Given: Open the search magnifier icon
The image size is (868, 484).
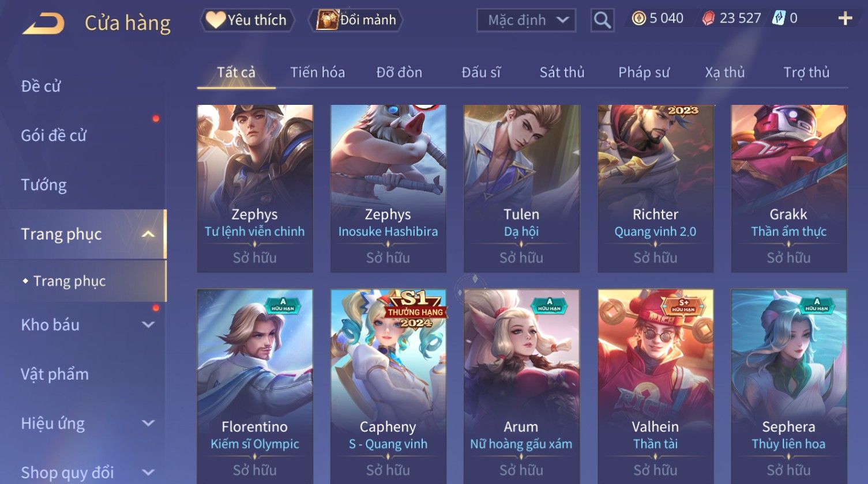Looking at the screenshot, I should coord(602,21).
